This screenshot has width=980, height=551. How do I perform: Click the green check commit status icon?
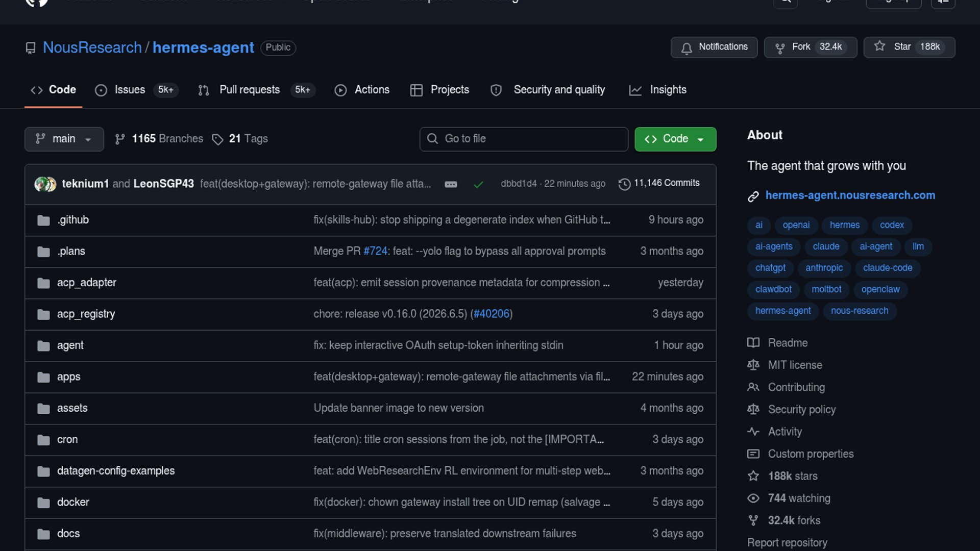[478, 184]
